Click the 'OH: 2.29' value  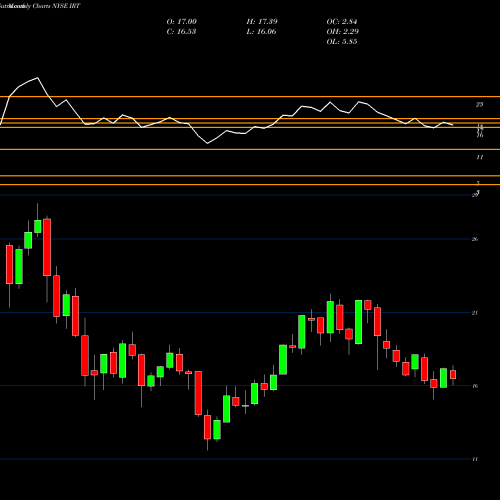coord(342,32)
